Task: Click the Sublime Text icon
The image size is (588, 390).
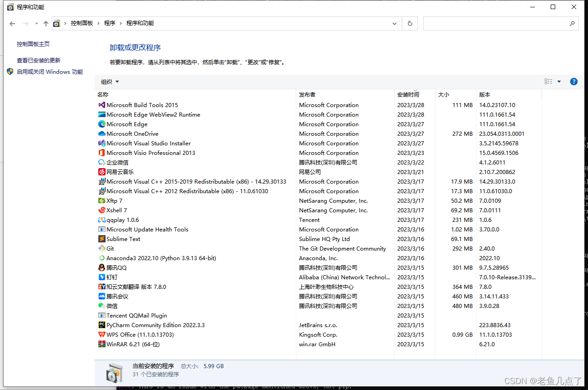Action: [102, 239]
